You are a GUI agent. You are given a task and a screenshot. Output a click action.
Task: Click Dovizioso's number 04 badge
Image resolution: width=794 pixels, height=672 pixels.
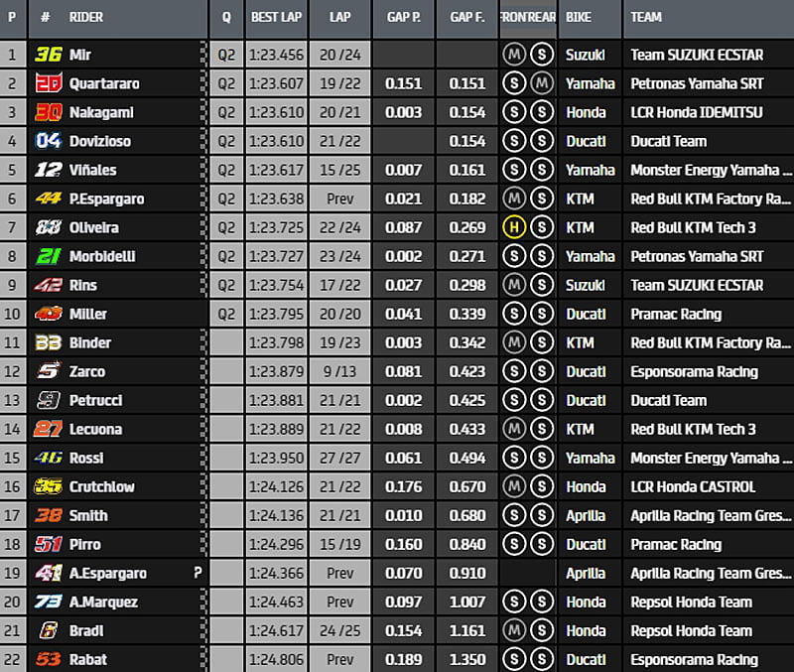(x=48, y=141)
